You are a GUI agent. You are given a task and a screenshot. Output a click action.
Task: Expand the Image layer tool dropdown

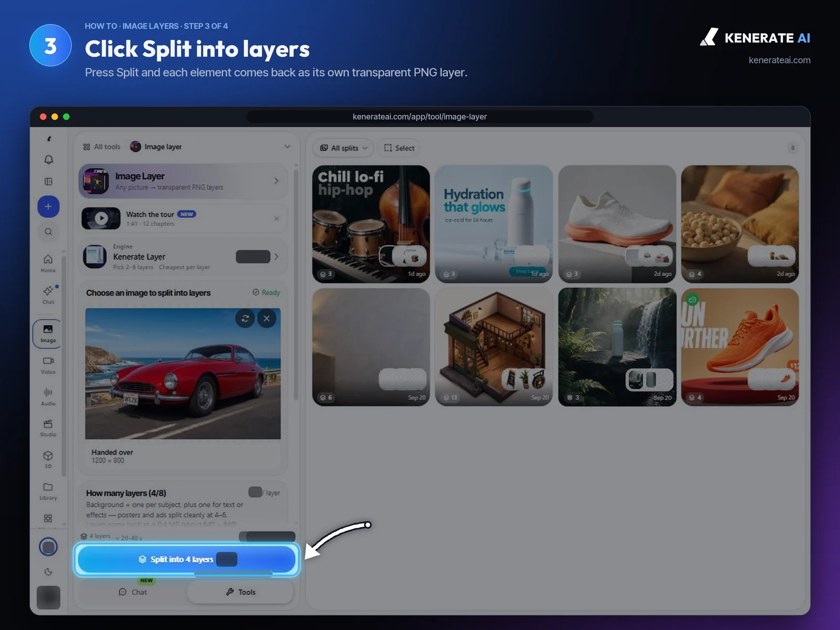point(287,146)
